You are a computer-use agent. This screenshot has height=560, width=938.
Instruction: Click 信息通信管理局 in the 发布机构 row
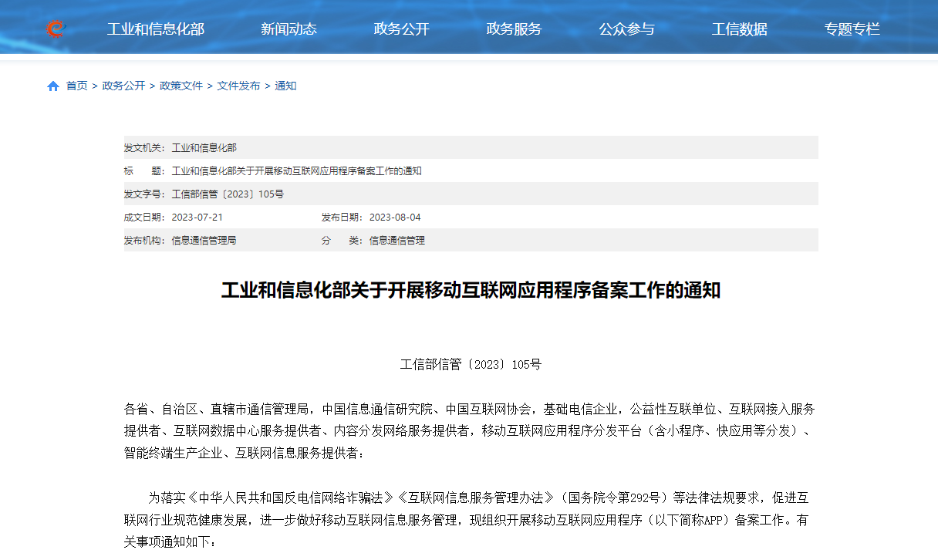point(204,241)
